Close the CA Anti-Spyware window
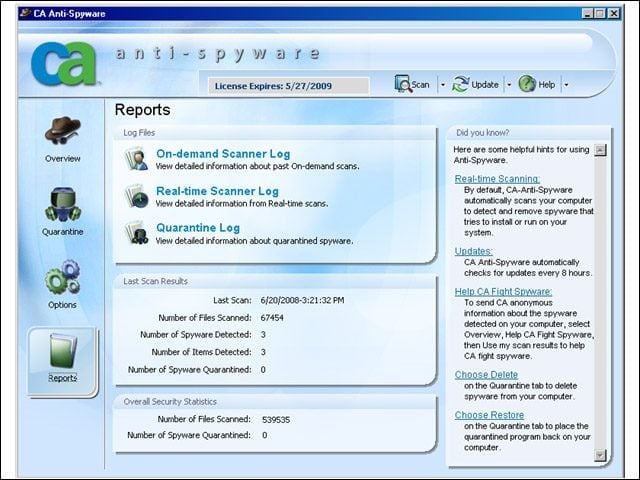 (614, 13)
